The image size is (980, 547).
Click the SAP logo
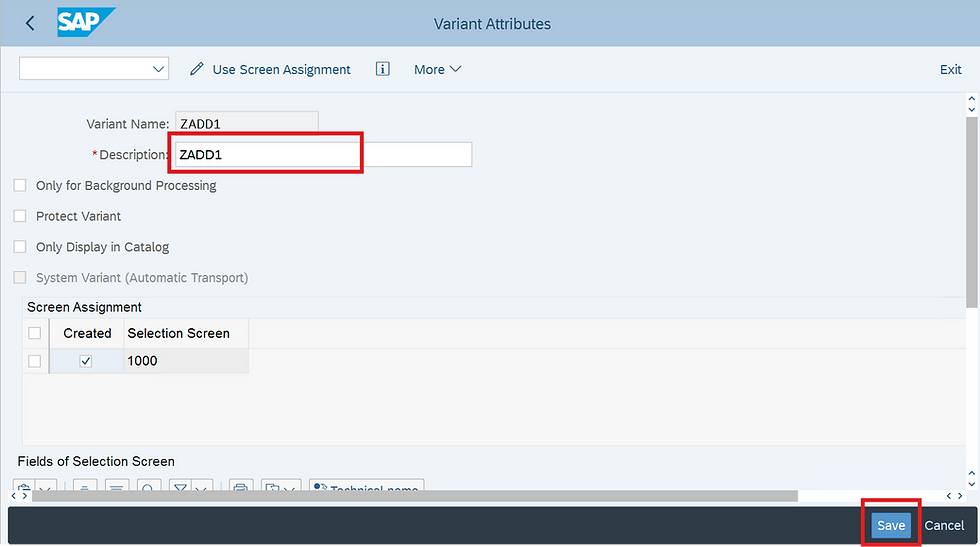(86, 23)
